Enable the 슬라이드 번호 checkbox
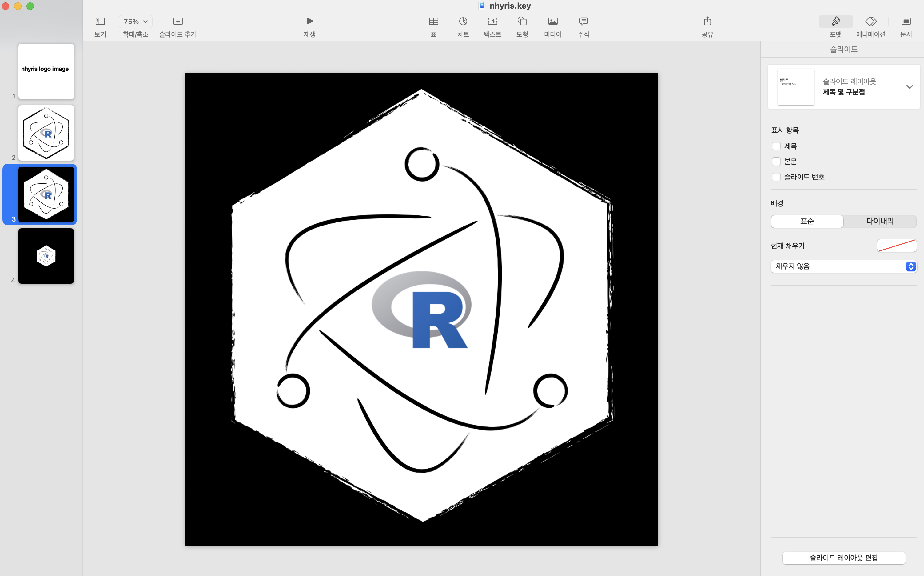Image resolution: width=924 pixels, height=576 pixels. 776,177
